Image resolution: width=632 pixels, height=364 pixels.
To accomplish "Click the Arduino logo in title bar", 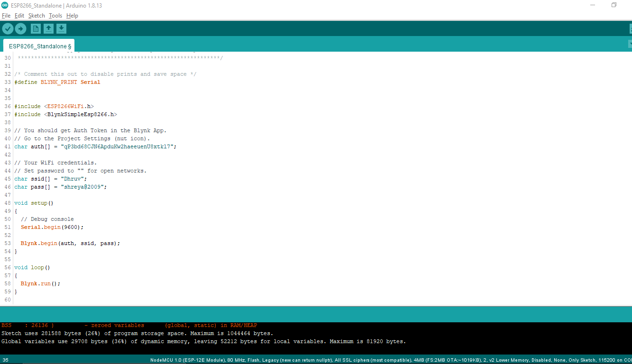I will click(5, 5).
